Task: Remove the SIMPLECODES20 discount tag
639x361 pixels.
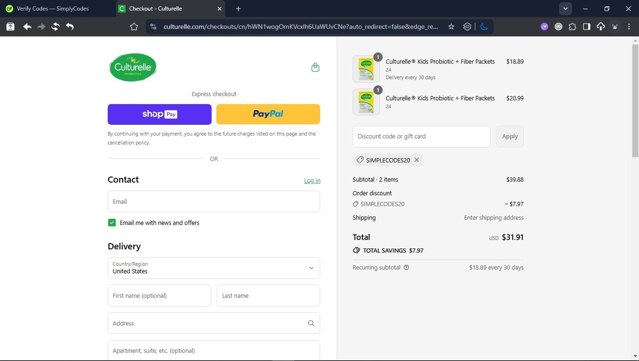Action: 416,160
